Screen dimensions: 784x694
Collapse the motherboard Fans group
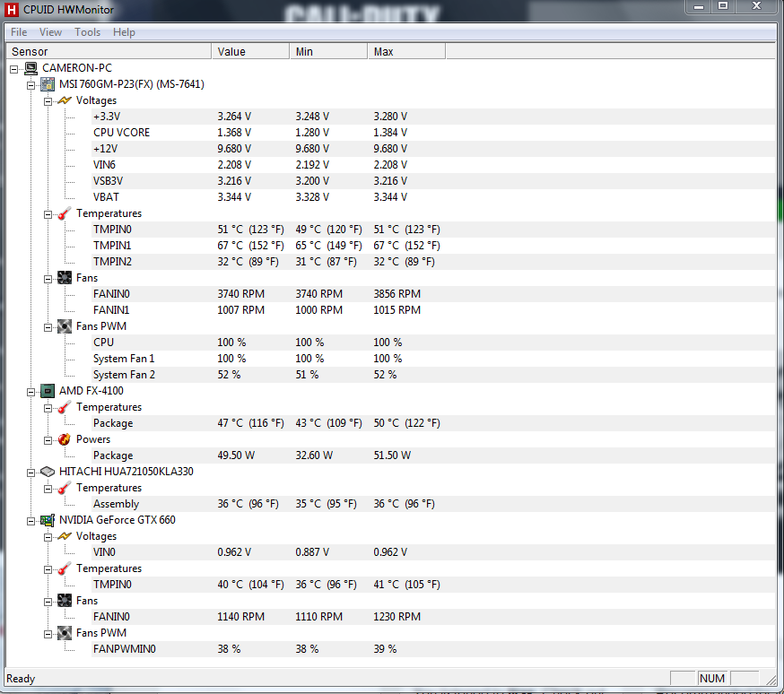48,279
